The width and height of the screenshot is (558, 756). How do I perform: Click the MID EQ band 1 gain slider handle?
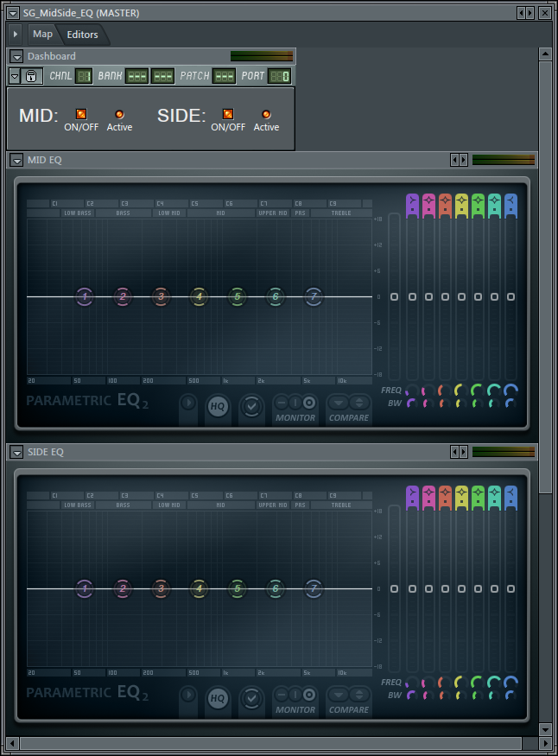pyautogui.click(x=413, y=297)
